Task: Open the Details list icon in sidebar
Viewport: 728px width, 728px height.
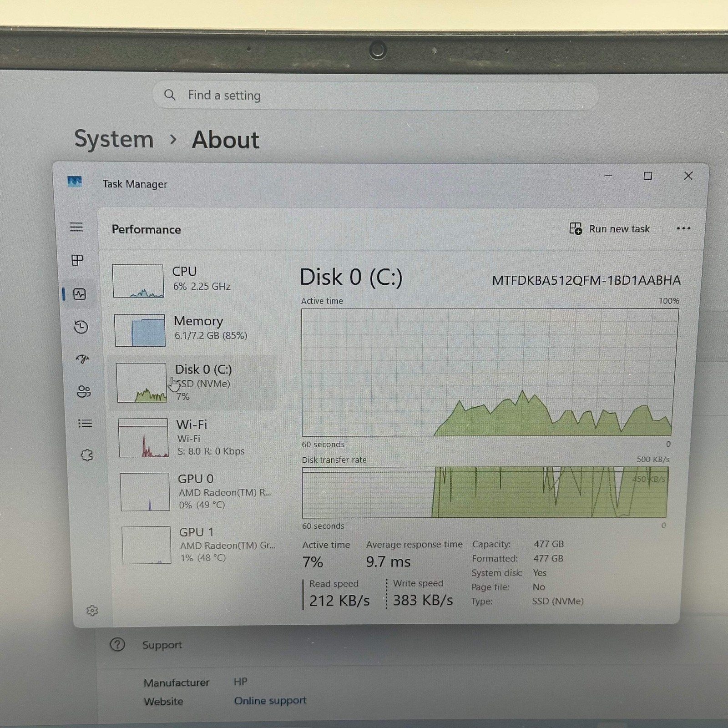Action: [x=85, y=423]
